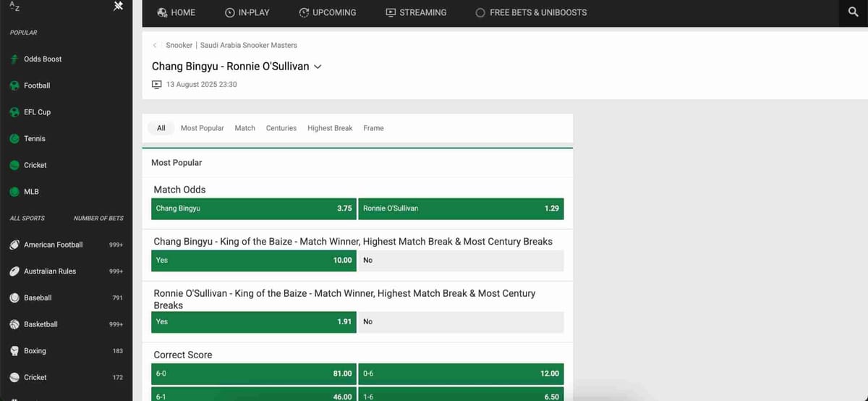Click the Tennis ball icon
Image resolution: width=868 pixels, height=401 pixels.
14,139
